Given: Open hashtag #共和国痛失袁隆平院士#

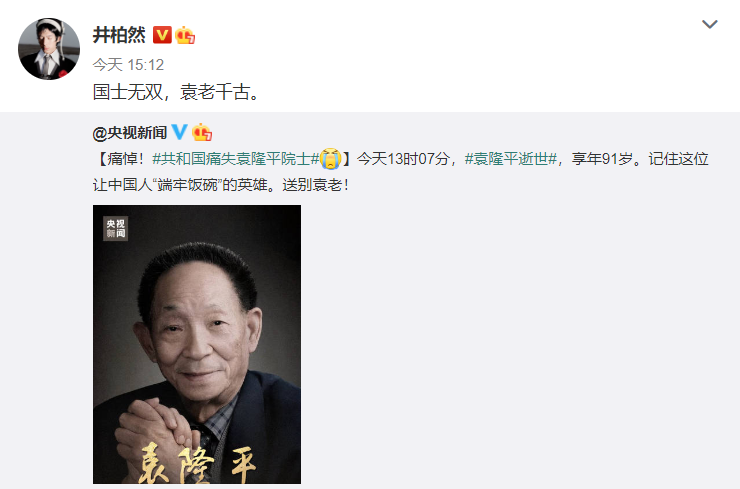Looking at the screenshot, I should (235, 159).
